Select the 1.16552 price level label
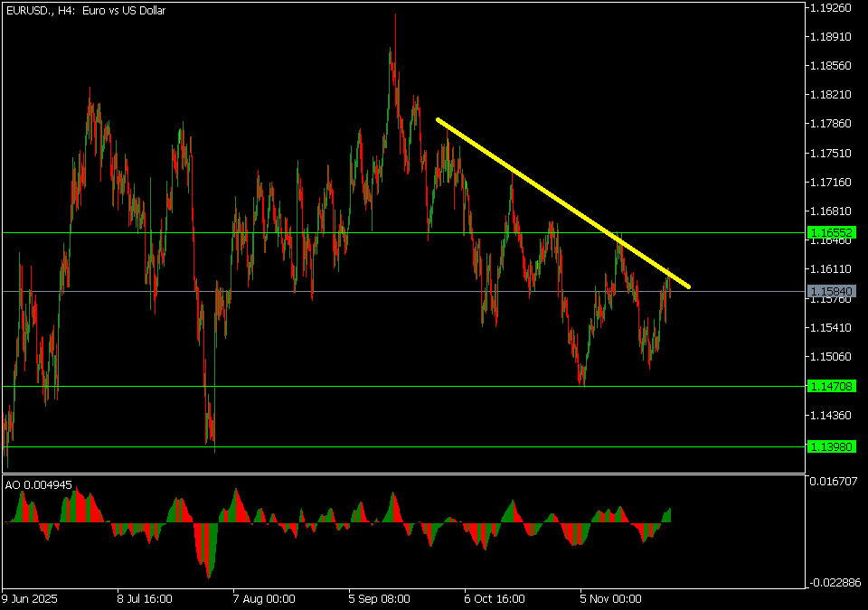This screenshot has width=868, height=610. click(831, 233)
